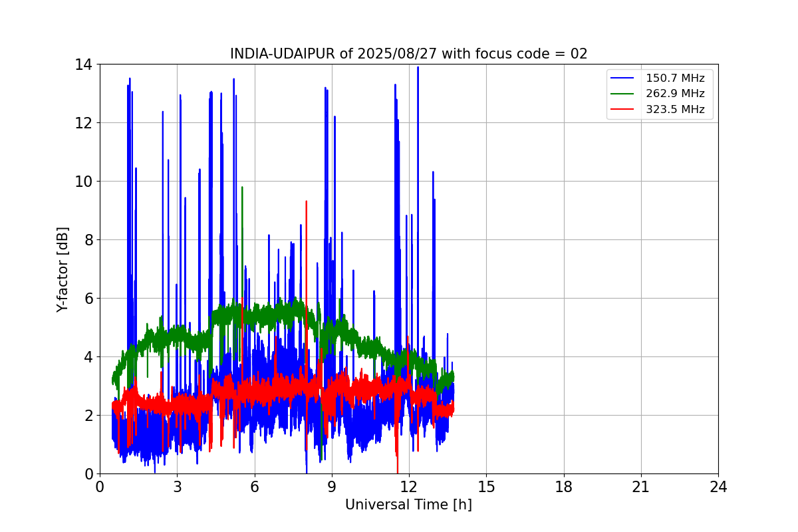
Task: Click x-axis tick label 6
Action: (254, 487)
